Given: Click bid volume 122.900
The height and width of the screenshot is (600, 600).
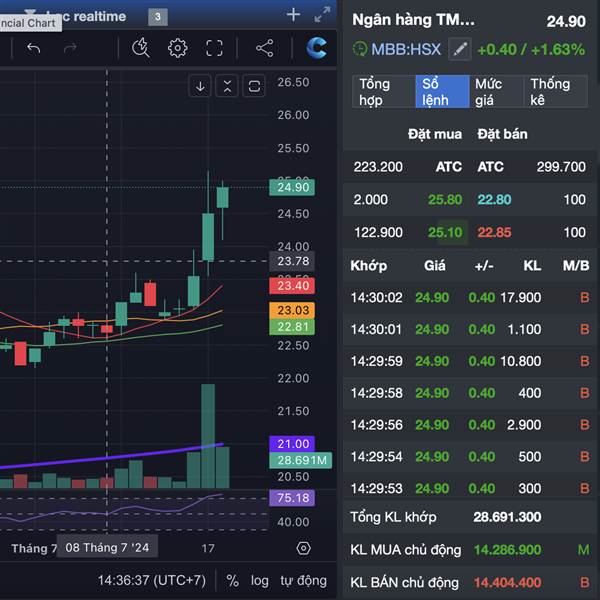Looking at the screenshot, I should pyautogui.click(x=378, y=232).
